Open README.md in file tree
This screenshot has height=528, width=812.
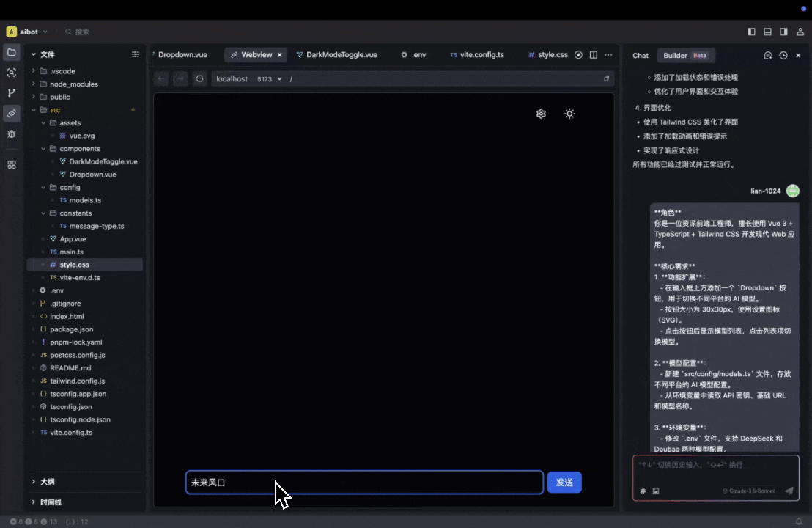(70, 368)
